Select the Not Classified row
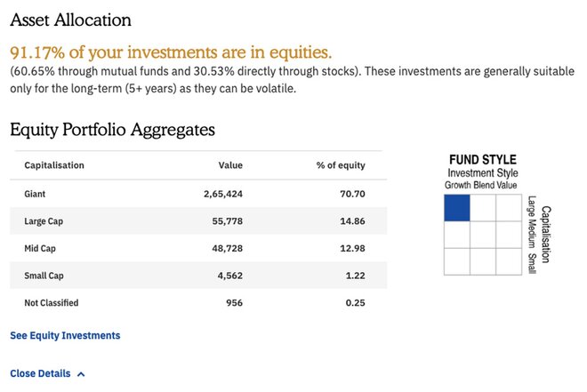The height and width of the screenshot is (392, 587). click(x=198, y=303)
